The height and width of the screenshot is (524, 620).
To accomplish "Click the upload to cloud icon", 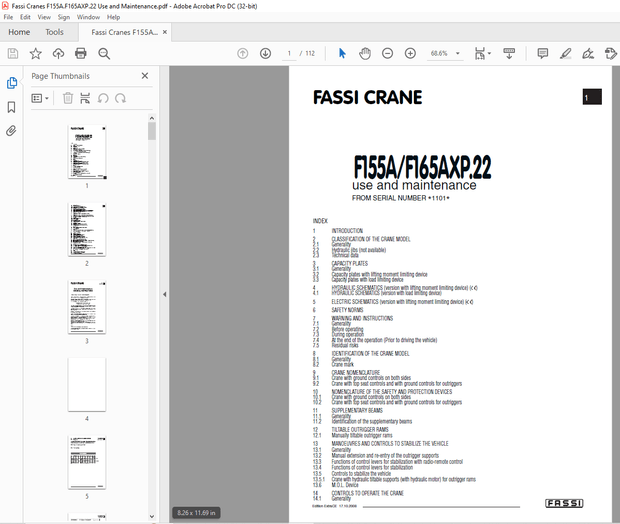I will click(58, 53).
